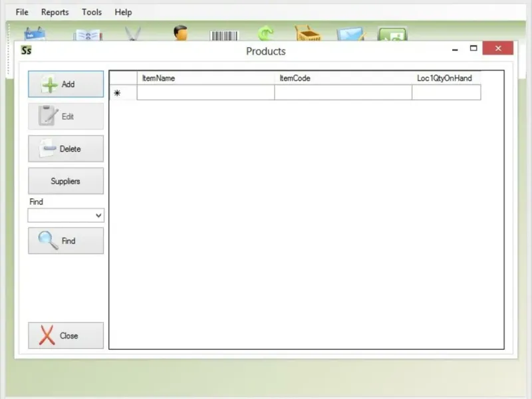Click the empty Loc1QtyOnHand cell in new row
This screenshot has width=532, height=399.
(x=446, y=92)
